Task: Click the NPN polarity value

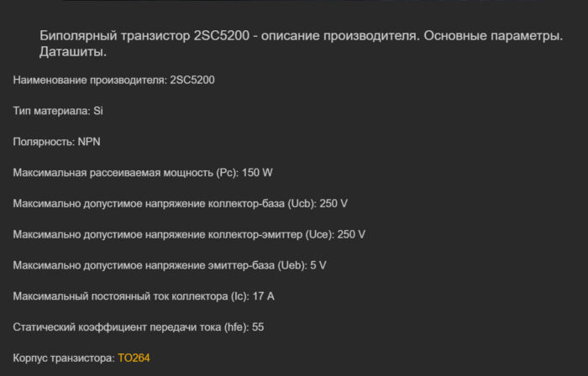Action: (x=89, y=142)
